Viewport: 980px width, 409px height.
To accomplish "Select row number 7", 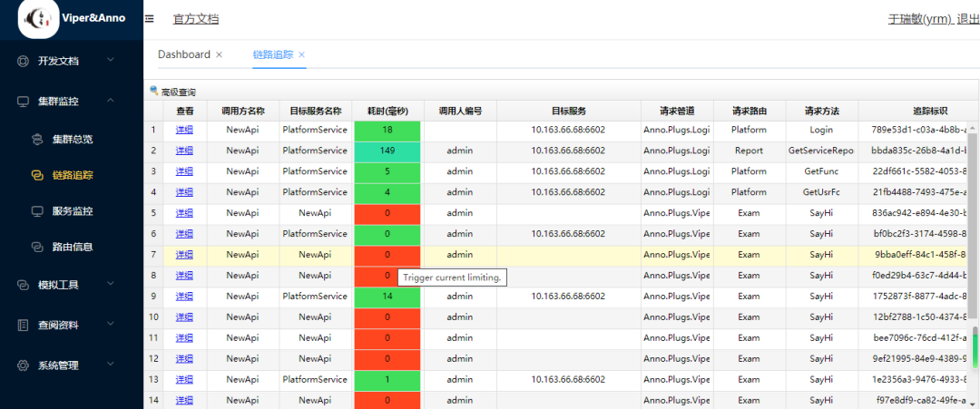I will click(153, 255).
